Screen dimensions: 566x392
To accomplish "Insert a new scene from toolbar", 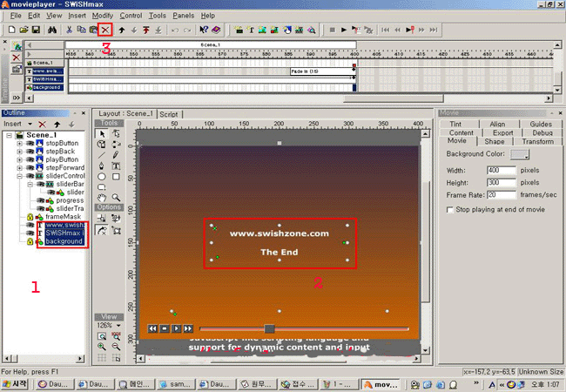I will pos(239,30).
